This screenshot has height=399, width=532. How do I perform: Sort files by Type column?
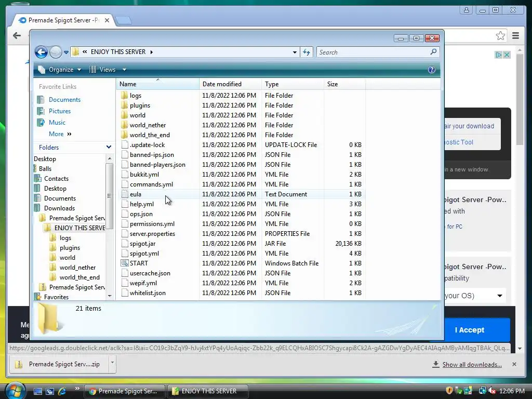(292, 84)
